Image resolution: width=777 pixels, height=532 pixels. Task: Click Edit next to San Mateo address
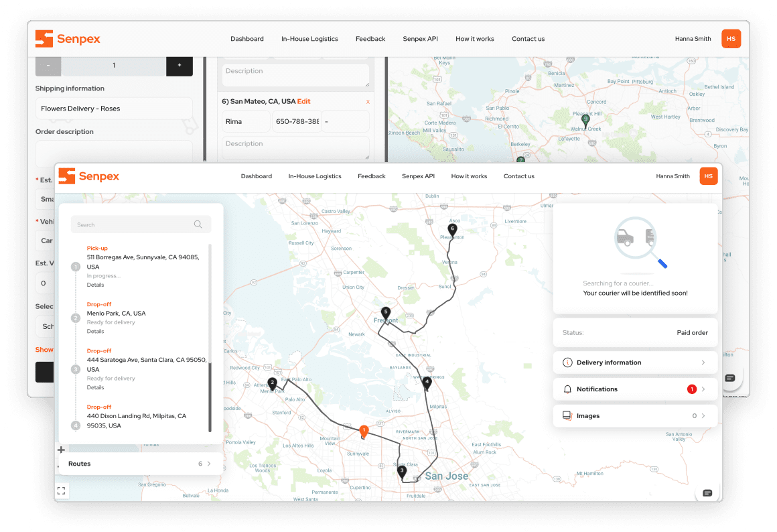pos(304,101)
